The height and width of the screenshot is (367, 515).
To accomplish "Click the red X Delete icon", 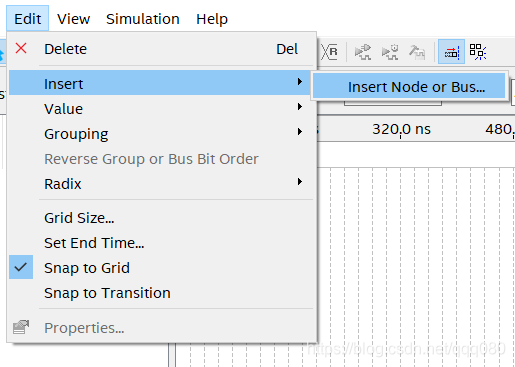I will (x=21, y=48).
